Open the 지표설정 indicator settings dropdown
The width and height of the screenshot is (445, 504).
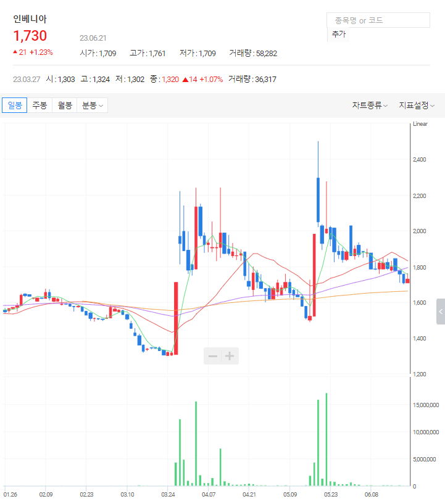point(417,105)
